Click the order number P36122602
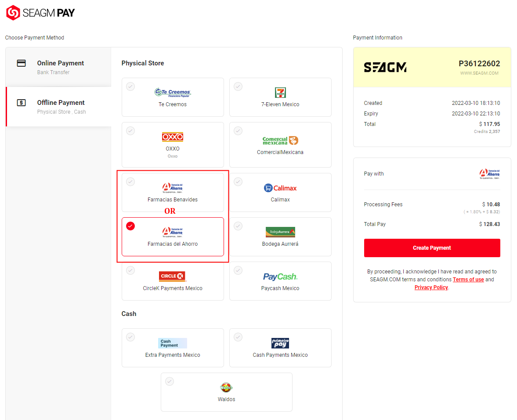Screen dimensions: 517x420 (x=479, y=64)
